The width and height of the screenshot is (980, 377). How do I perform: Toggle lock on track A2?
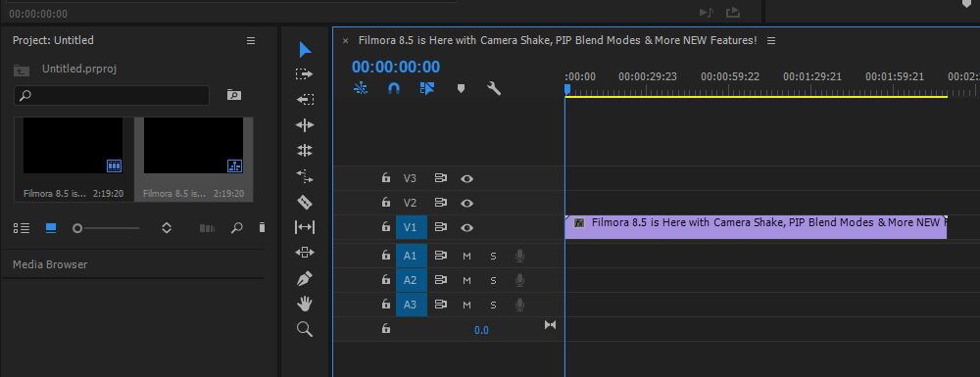[x=385, y=280]
